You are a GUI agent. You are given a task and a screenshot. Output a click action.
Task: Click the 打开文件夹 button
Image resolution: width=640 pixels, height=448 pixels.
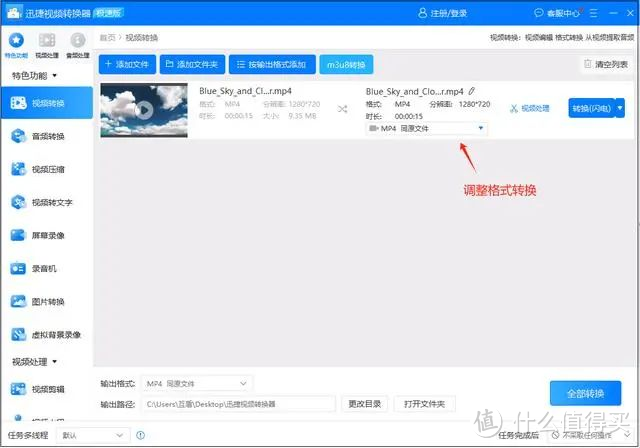pos(424,404)
